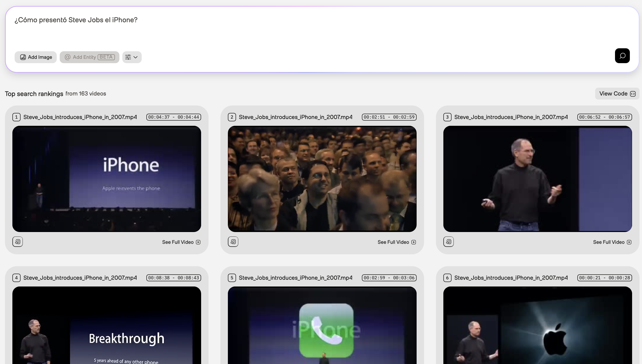Open the Breakthrough slide thumbnail result 4

(x=107, y=325)
